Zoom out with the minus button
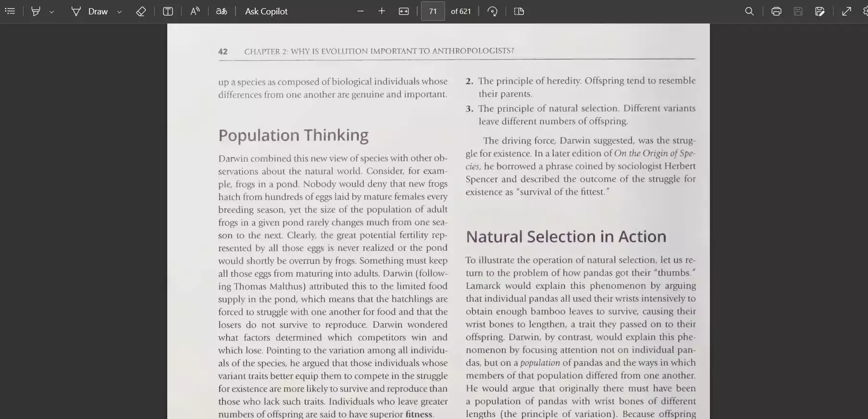The width and height of the screenshot is (868, 419). (360, 11)
